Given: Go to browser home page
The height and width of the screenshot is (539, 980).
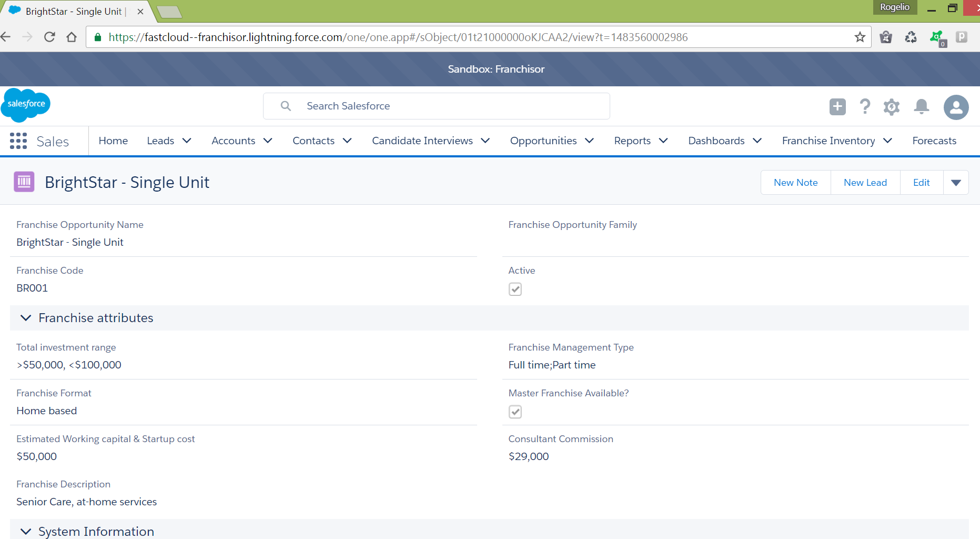Looking at the screenshot, I should click(72, 37).
